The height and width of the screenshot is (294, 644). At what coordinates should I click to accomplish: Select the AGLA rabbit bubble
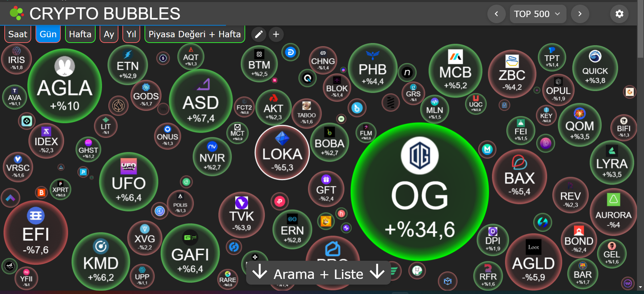[65, 86]
